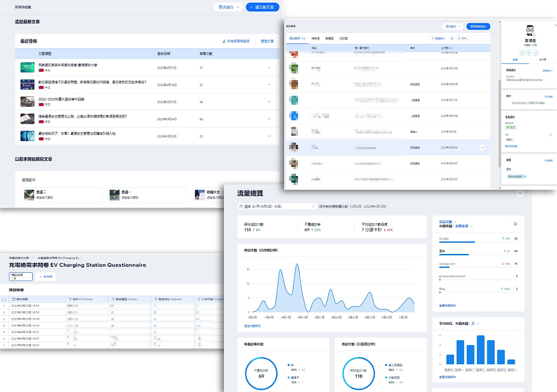The height and width of the screenshot is (392, 557).
Task: Click the 聯絡地址 Address column header
Action: click(x=172, y=299)
